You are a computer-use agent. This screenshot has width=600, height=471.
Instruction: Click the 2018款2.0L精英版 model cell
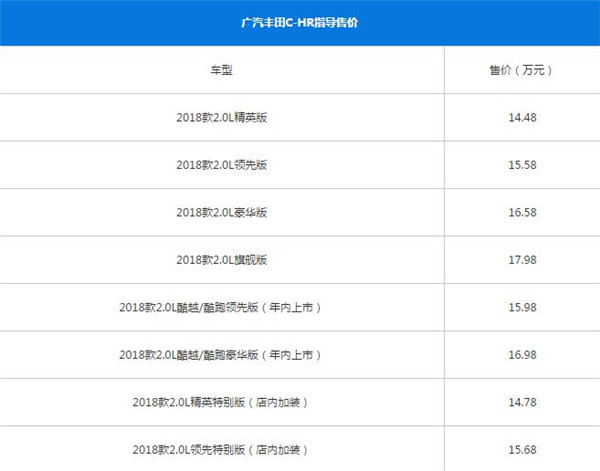click(222, 117)
